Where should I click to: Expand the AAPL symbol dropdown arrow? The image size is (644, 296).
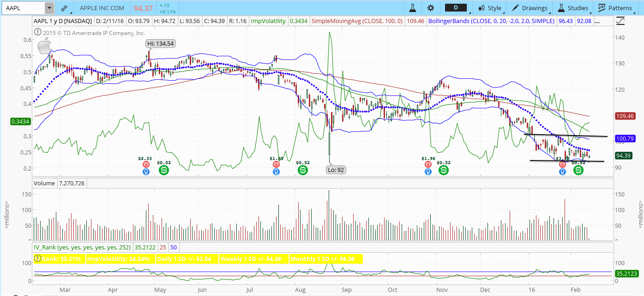49,8
